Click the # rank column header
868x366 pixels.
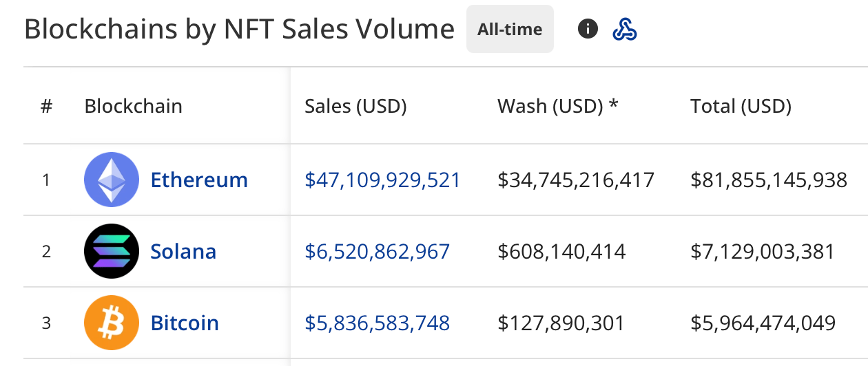(x=46, y=107)
